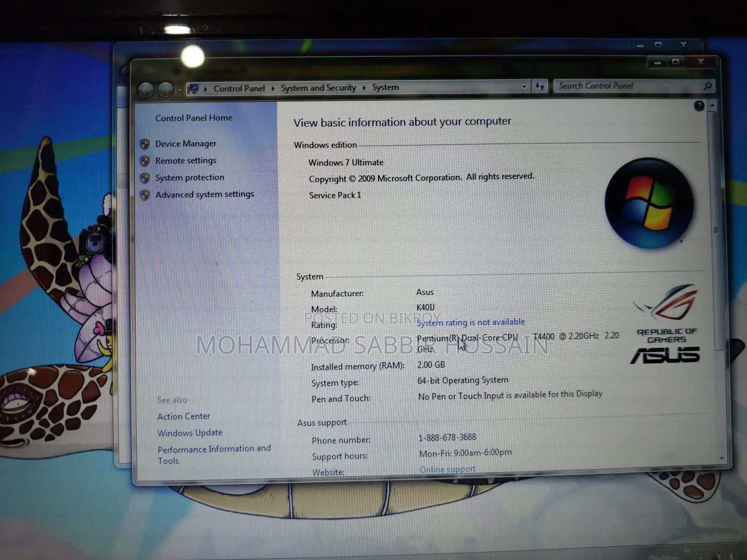The width and height of the screenshot is (747, 560).
Task: Open Control Panel Home
Action: click(x=194, y=118)
